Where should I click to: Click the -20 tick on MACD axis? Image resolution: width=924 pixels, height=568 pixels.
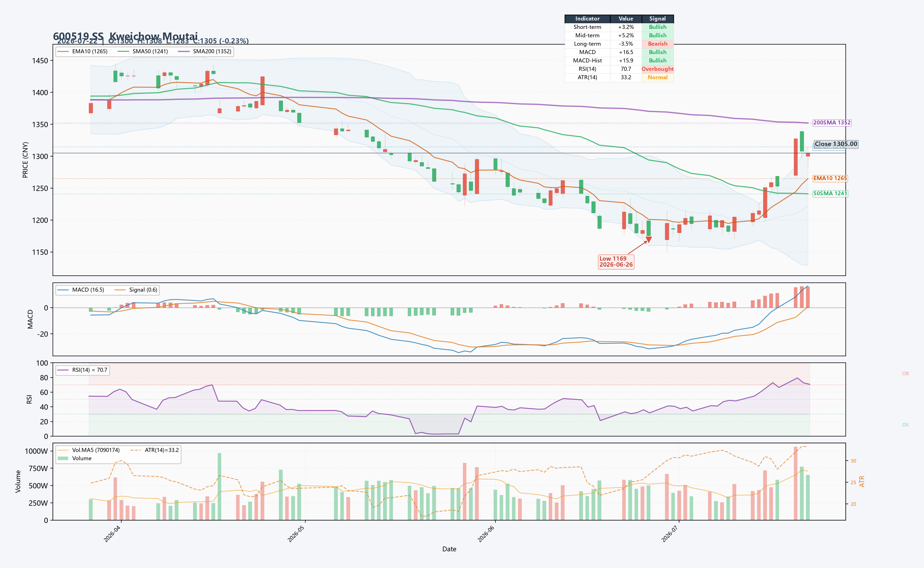click(43, 334)
